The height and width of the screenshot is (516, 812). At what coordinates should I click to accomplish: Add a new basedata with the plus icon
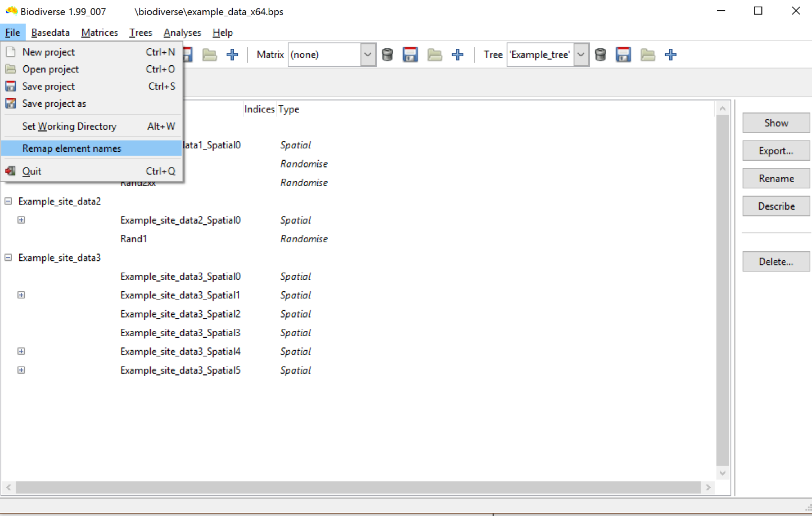pos(232,55)
